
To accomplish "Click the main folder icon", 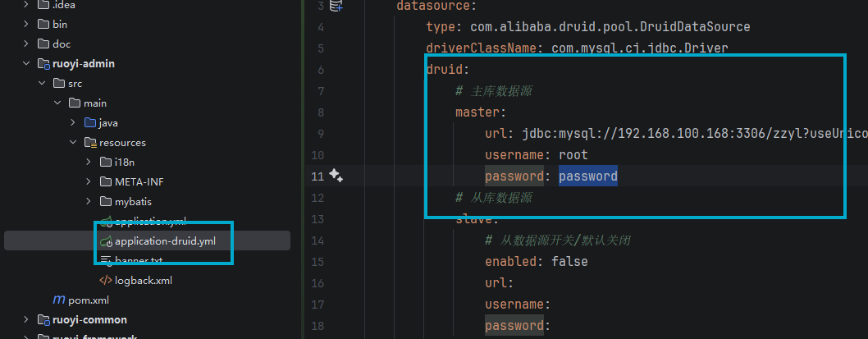I will point(74,103).
